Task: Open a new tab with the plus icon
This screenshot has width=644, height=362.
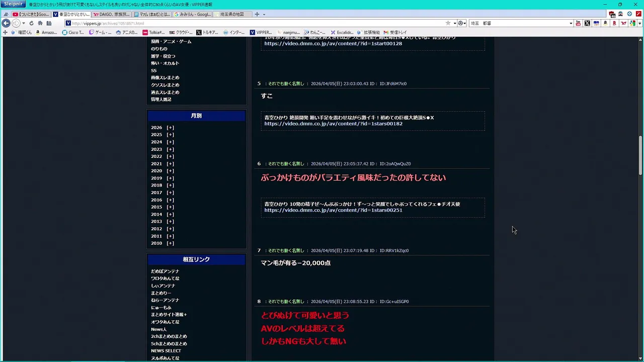Action: pyautogui.click(x=257, y=14)
